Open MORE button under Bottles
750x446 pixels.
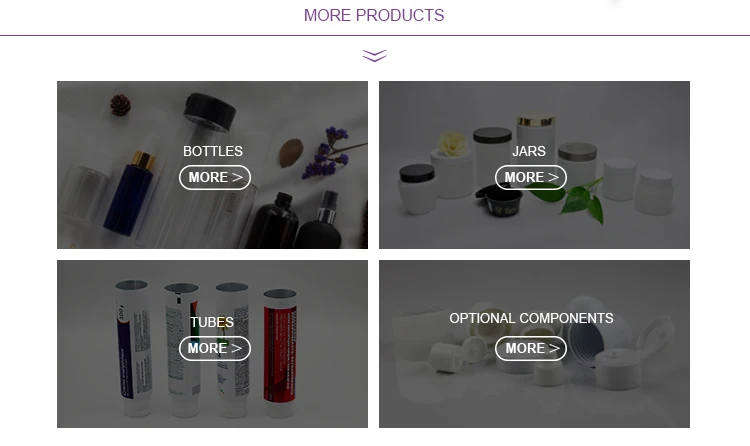pos(215,178)
